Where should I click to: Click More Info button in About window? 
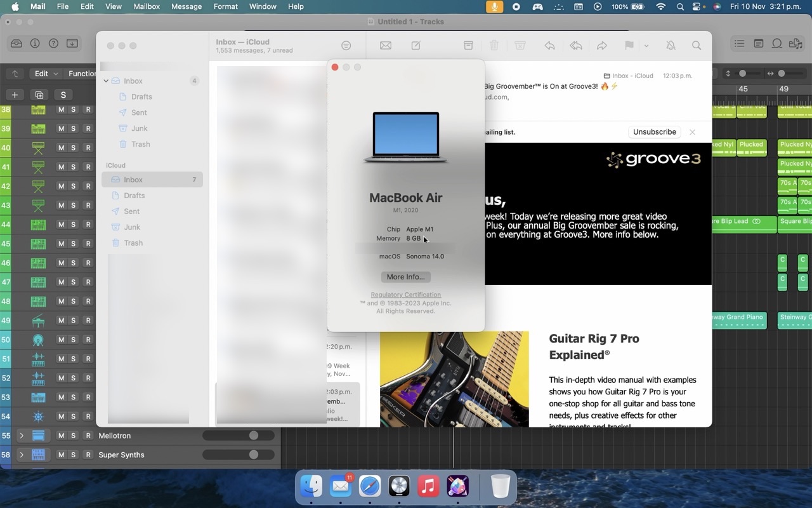tap(405, 277)
